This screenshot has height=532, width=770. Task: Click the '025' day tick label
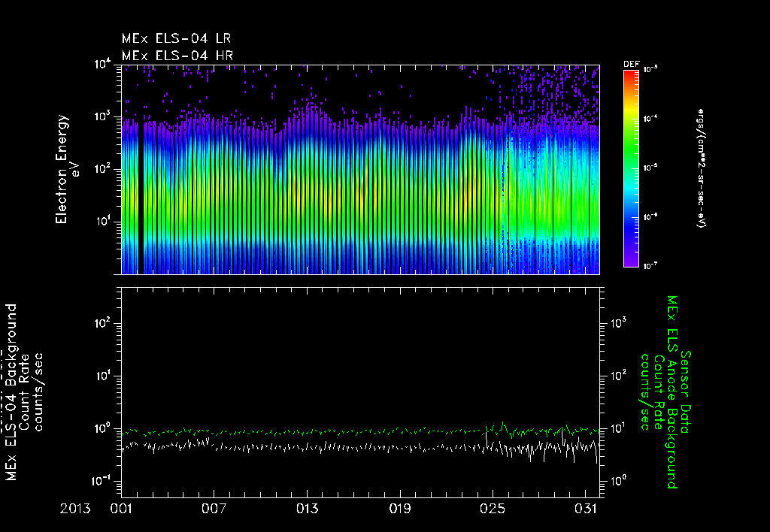pos(493,509)
